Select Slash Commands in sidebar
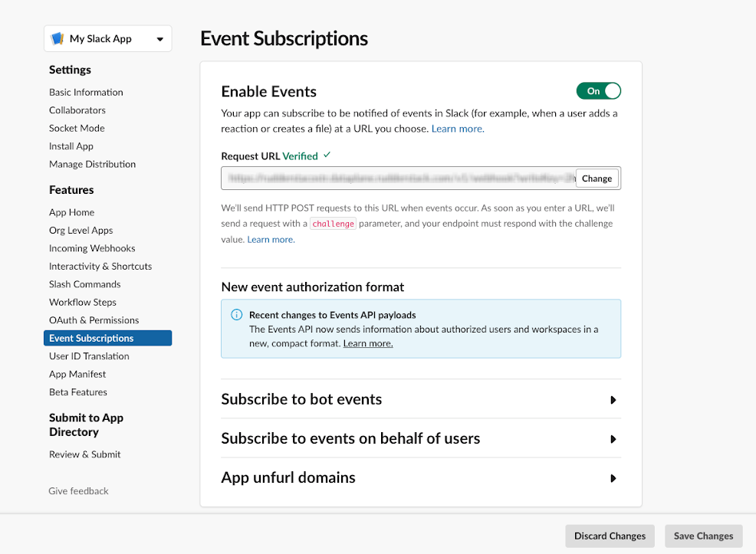This screenshot has height=554, width=756. coord(84,284)
